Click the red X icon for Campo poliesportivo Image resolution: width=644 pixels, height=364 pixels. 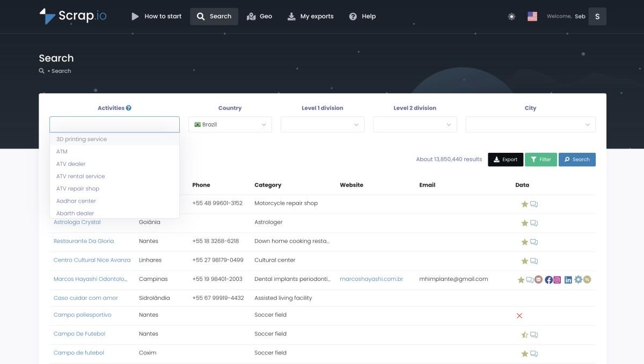pyautogui.click(x=519, y=316)
